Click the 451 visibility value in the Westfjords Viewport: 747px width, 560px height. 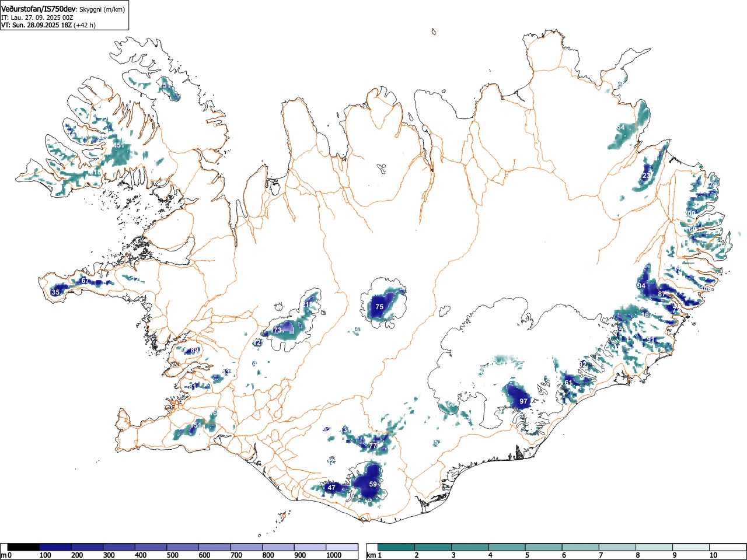[x=118, y=146]
